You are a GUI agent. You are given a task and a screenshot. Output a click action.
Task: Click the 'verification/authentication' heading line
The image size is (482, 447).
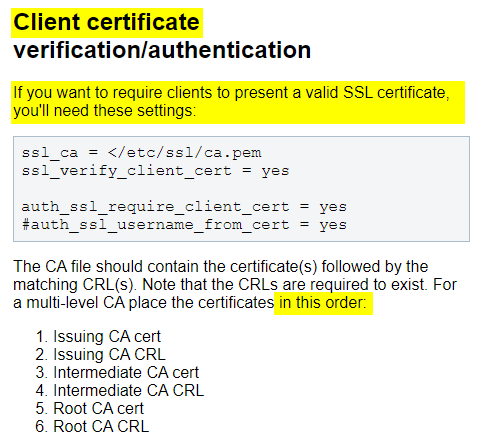(162, 50)
